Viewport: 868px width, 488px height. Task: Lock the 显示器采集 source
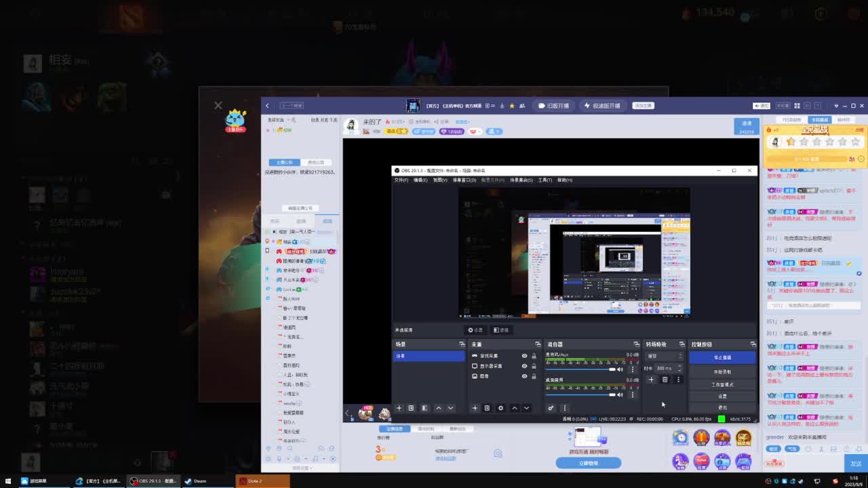tap(534, 366)
